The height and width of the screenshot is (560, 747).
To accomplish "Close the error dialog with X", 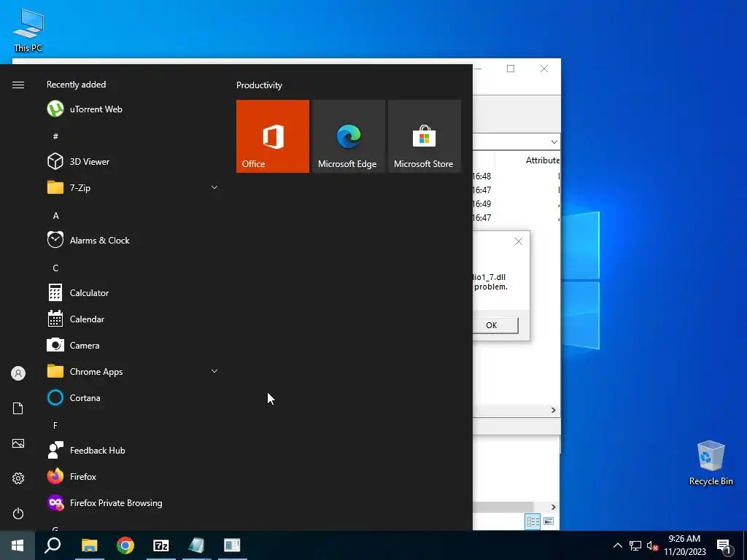I will coord(519,241).
